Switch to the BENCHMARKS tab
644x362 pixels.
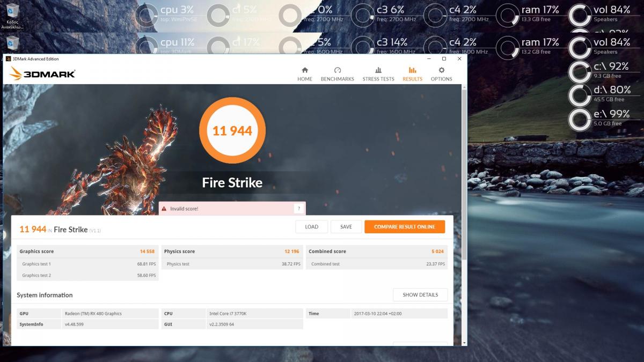click(338, 74)
